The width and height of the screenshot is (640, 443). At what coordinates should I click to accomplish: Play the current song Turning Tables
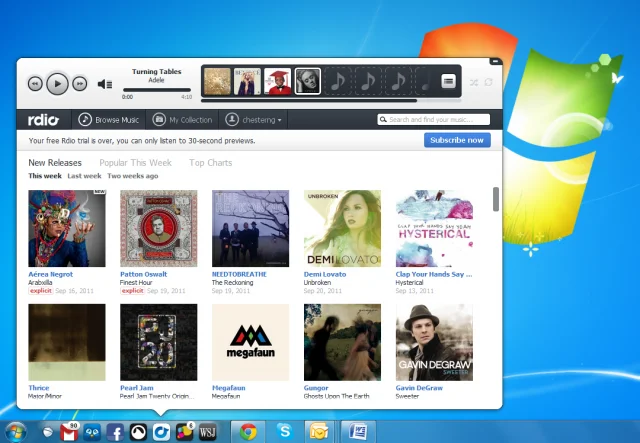pos(57,84)
